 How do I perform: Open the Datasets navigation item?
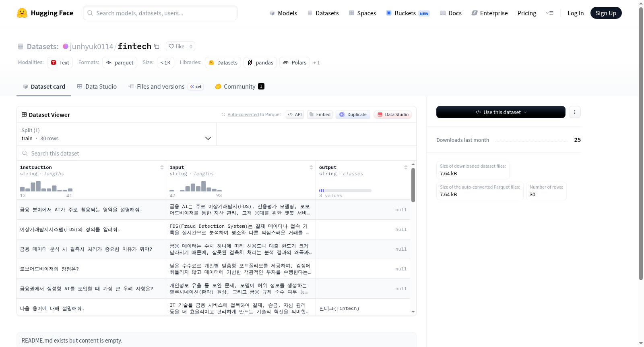pos(323,13)
